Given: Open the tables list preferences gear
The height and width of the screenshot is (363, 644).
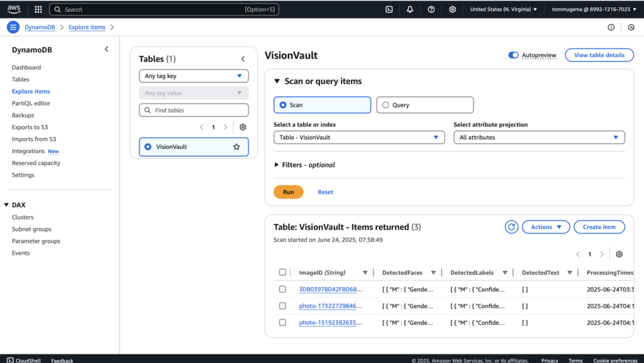Looking at the screenshot, I should pos(243,127).
